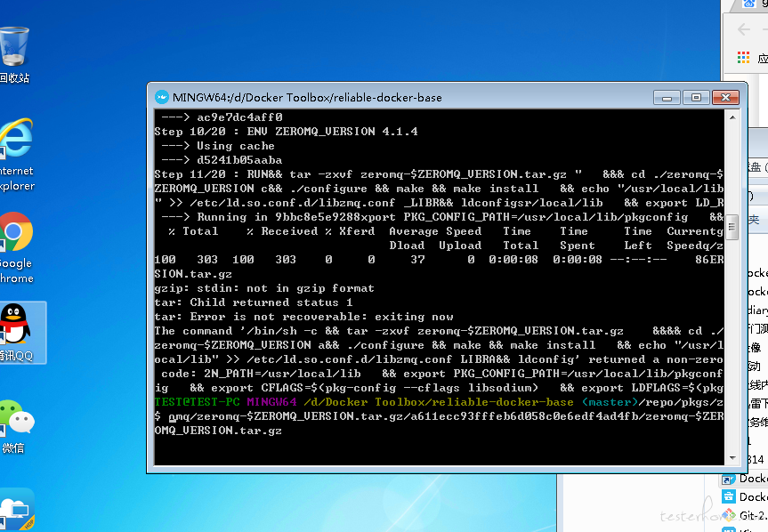Open the Tencent QQ penguin icon
The height and width of the screenshot is (532, 768).
click(15, 324)
